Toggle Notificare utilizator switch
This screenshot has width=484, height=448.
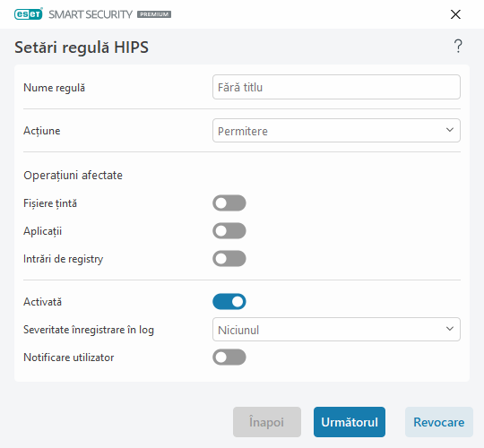click(x=229, y=357)
